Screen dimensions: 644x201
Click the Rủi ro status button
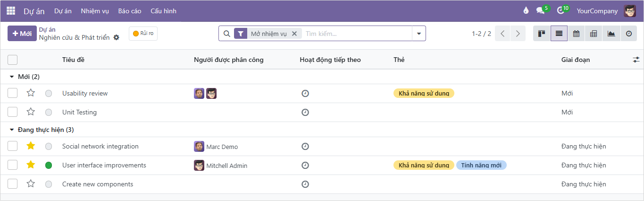[143, 34]
